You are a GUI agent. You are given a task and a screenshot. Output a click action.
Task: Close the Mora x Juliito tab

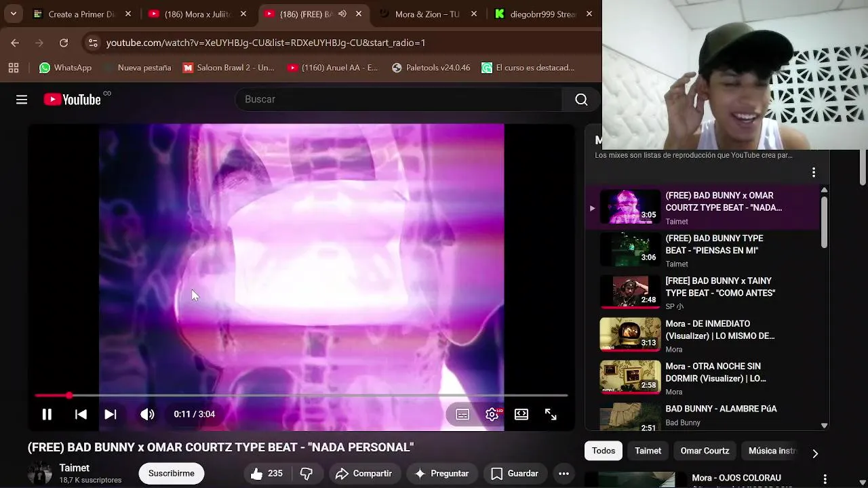coord(243,14)
